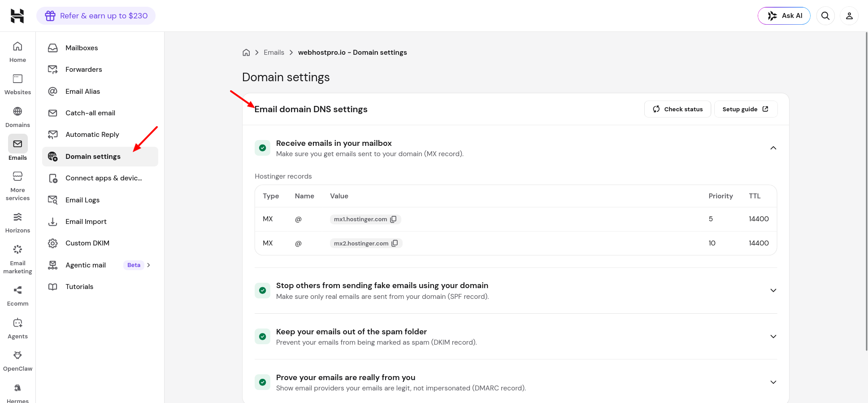This screenshot has height=403, width=868.
Task: Click the breadcrumb home icon
Action: (x=246, y=53)
